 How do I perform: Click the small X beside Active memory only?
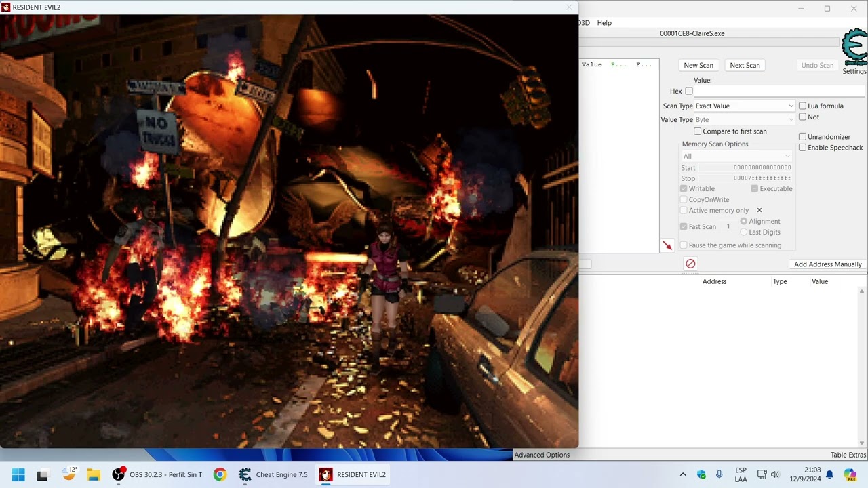pyautogui.click(x=759, y=210)
